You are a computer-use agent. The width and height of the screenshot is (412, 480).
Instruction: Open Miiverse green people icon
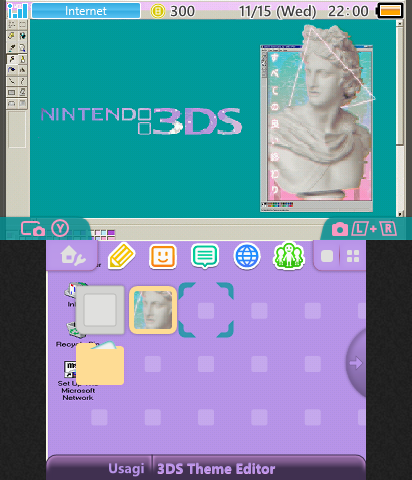(289, 256)
